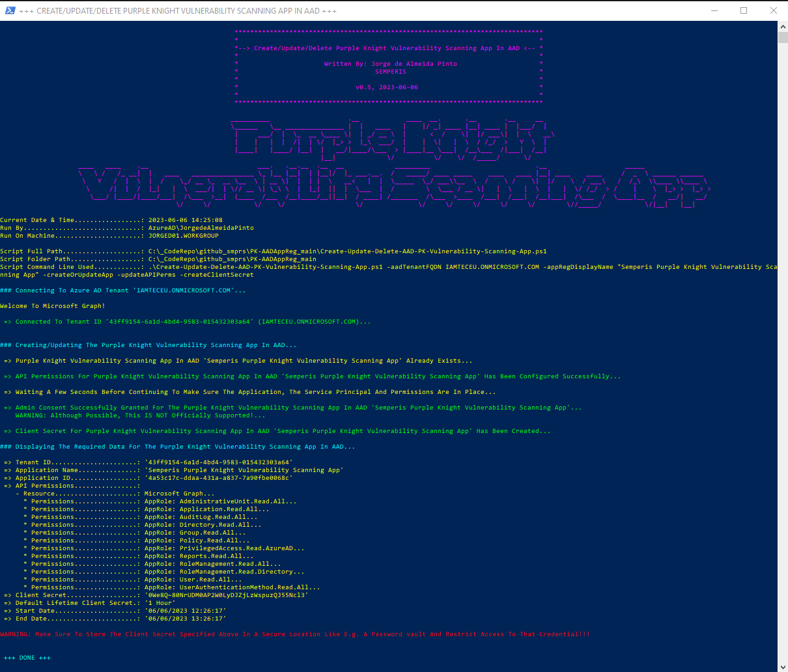The height and width of the screenshot is (672, 788).
Task: Maximize the PowerShell window
Action: click(x=744, y=10)
